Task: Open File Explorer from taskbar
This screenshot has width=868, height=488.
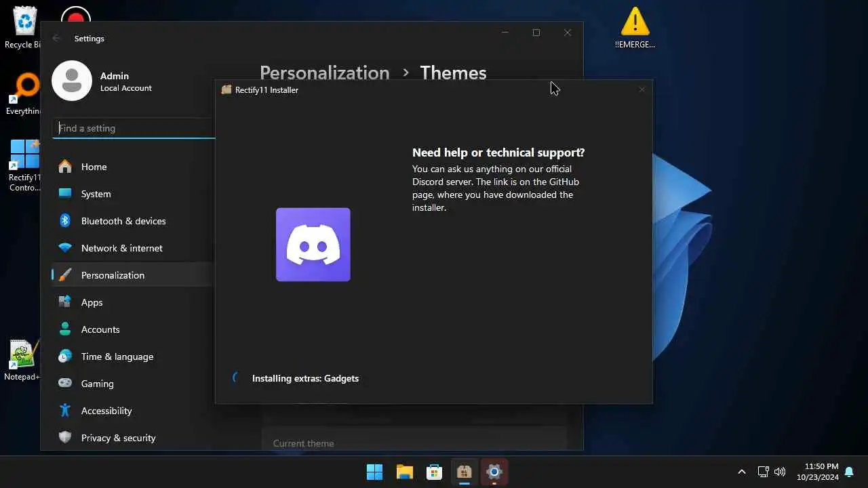Action: (405, 472)
